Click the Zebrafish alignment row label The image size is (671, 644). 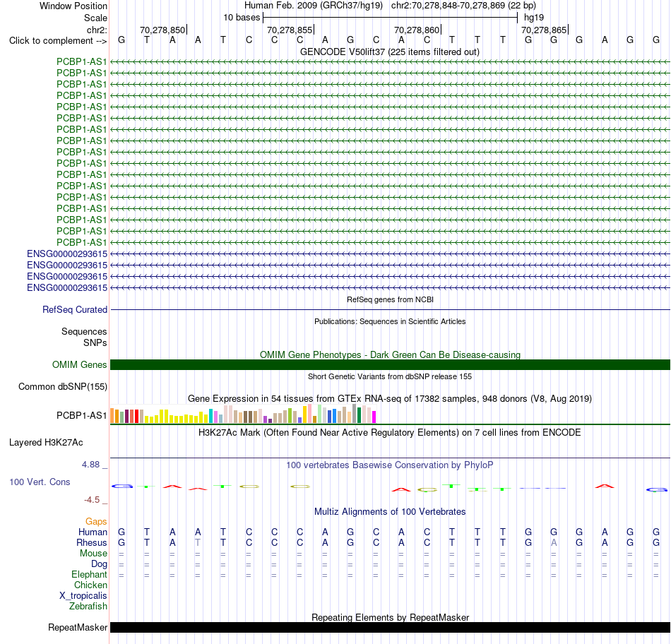pos(88,607)
